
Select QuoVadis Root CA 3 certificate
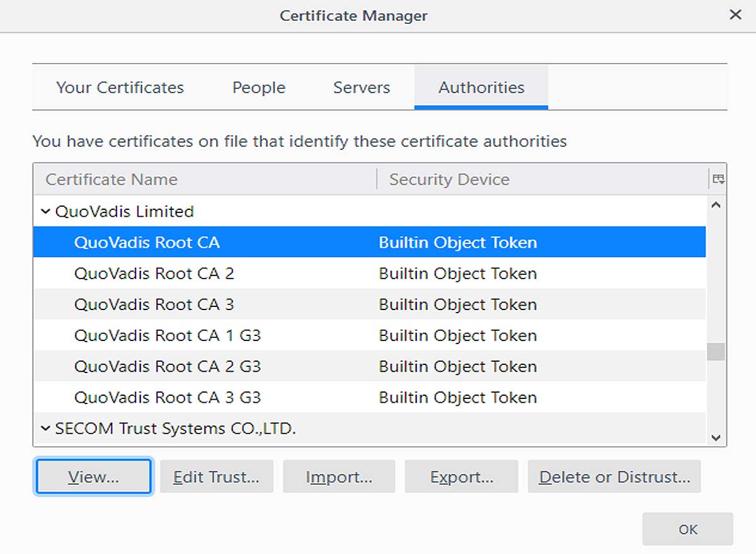[x=369, y=304]
